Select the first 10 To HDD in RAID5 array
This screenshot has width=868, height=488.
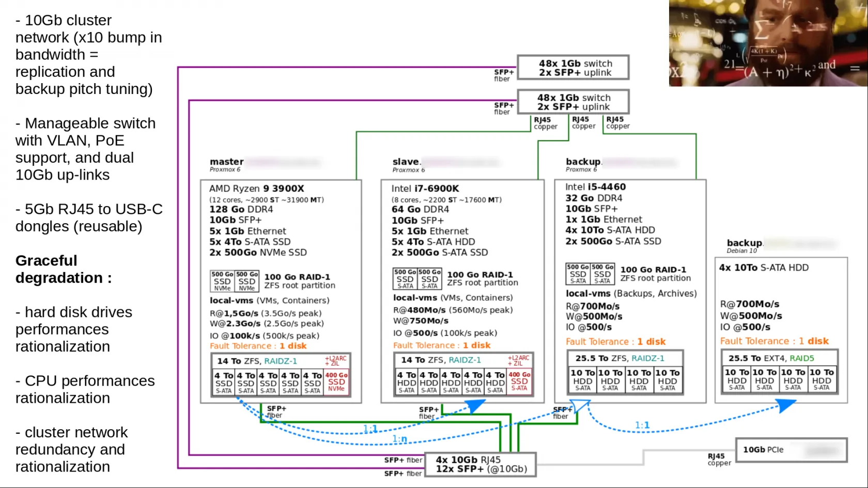tap(737, 380)
